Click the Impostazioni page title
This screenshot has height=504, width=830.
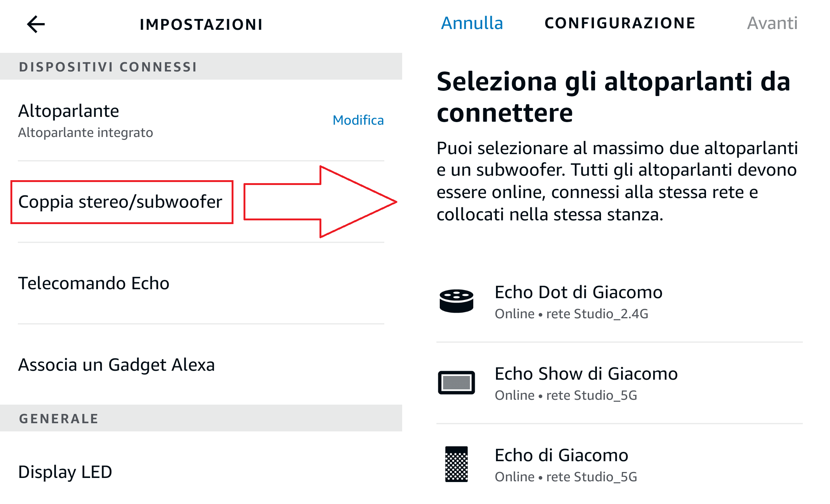[x=201, y=25]
